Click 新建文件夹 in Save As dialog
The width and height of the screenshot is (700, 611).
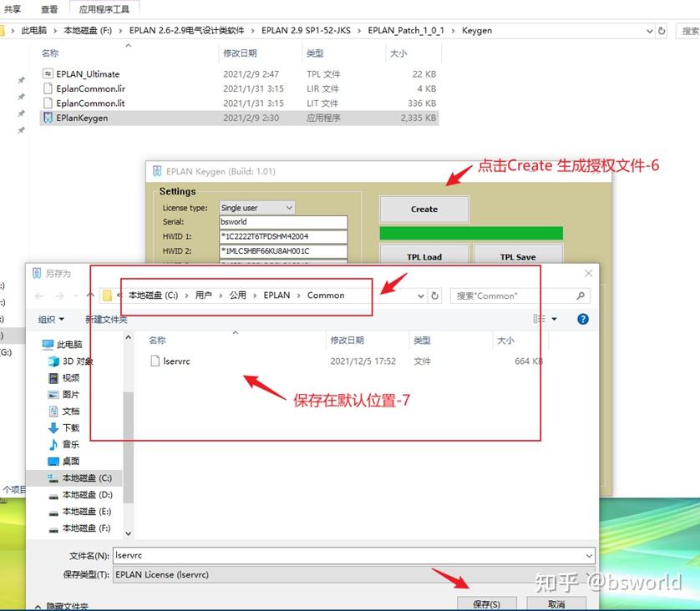pyautogui.click(x=106, y=320)
